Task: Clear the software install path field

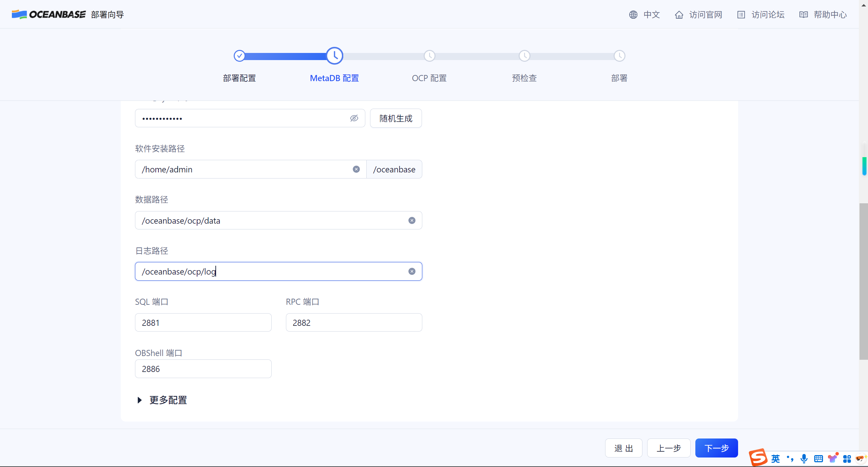Action: coord(356,169)
